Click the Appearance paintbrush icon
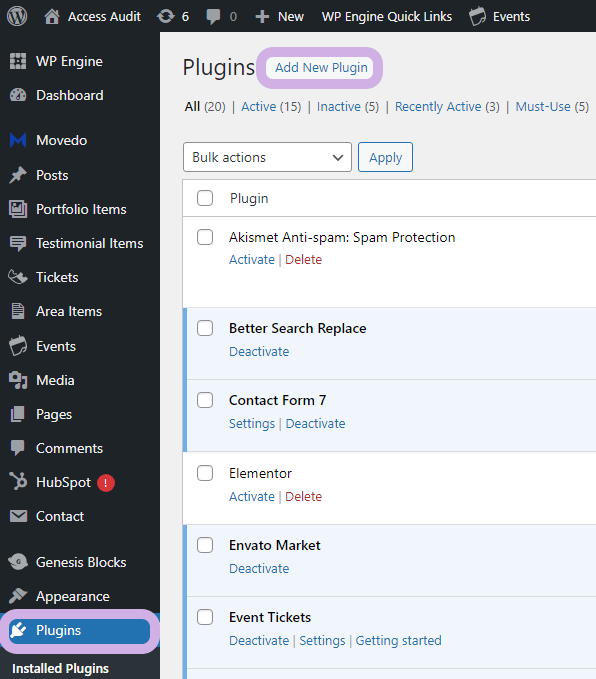Screen dimensions: 596x679 18,596
